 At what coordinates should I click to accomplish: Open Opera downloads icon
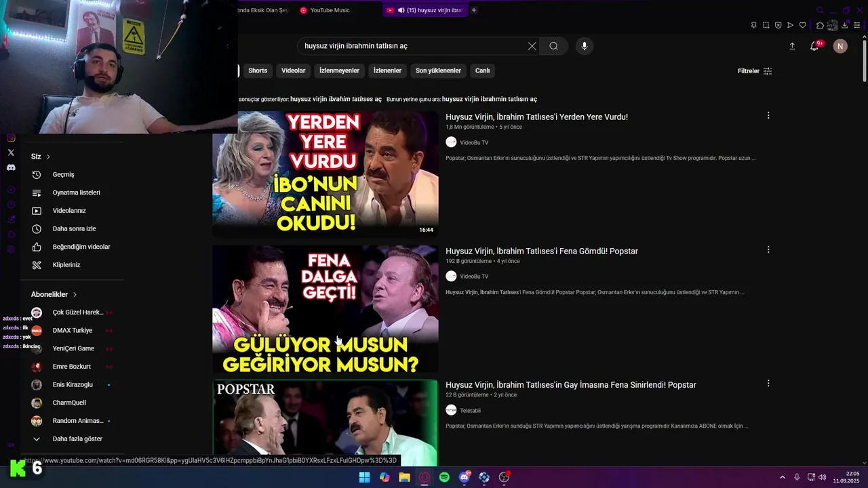click(x=844, y=25)
